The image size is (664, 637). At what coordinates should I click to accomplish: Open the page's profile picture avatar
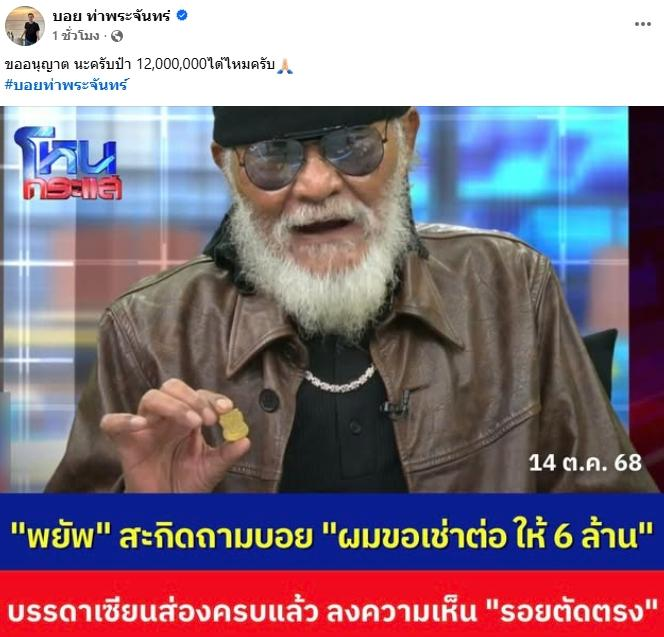[x=25, y=25]
